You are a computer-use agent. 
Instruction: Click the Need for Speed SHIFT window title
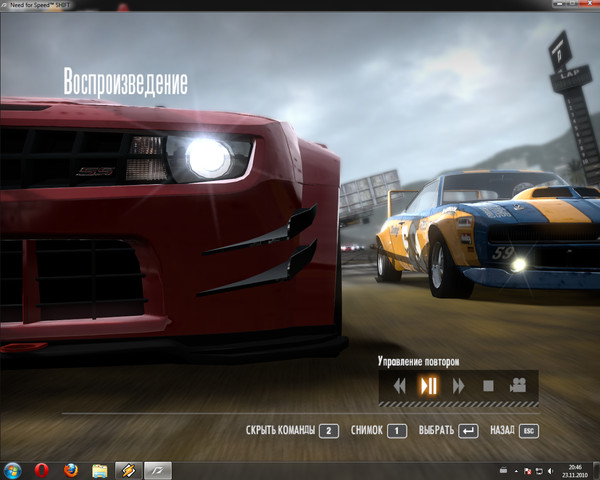tap(40, 5)
